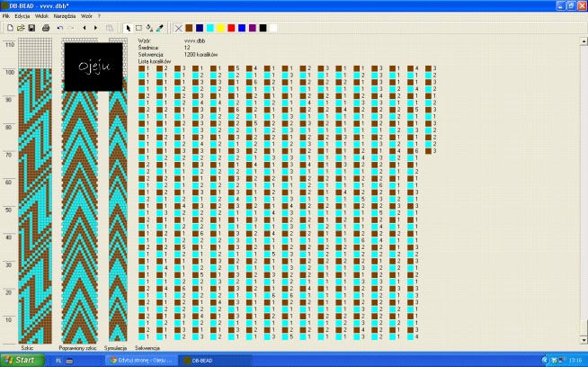Open the Windows Start menu
Image resolution: width=588 pixels, height=367 pixels.
(22, 360)
